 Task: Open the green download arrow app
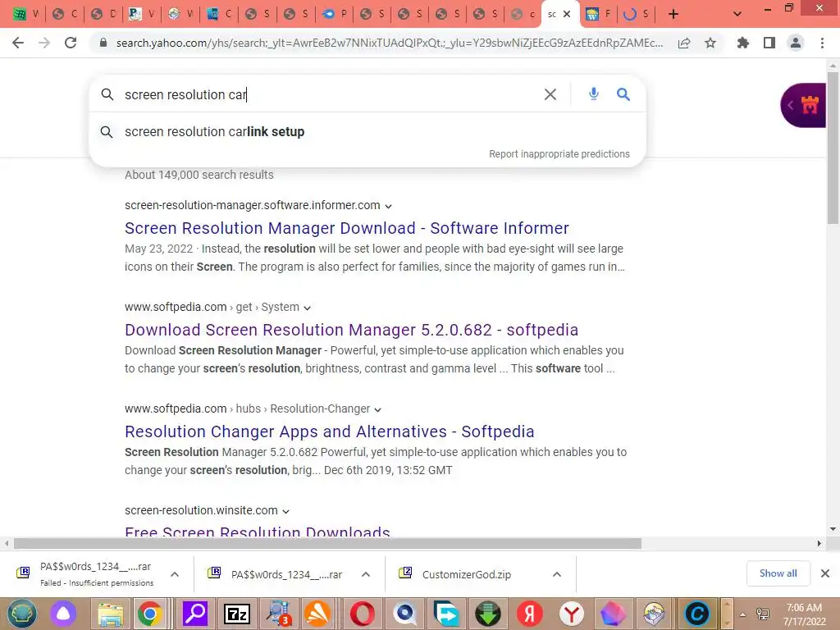[487, 614]
